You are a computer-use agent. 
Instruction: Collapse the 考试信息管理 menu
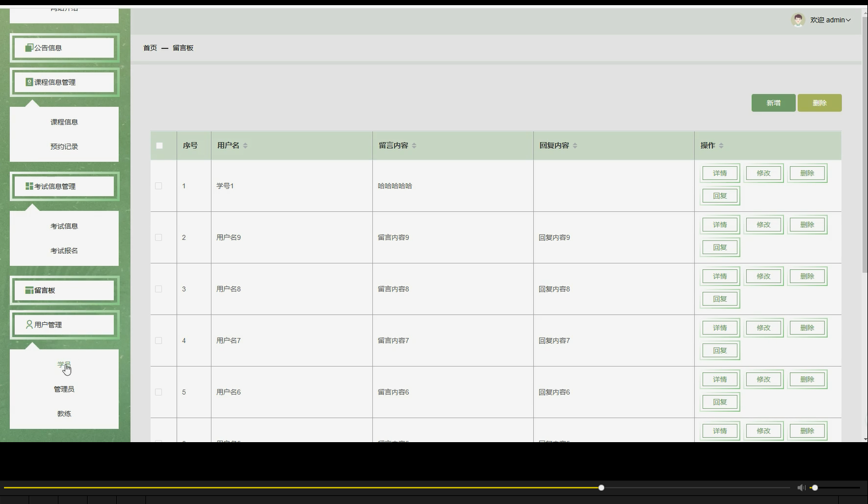coord(64,186)
